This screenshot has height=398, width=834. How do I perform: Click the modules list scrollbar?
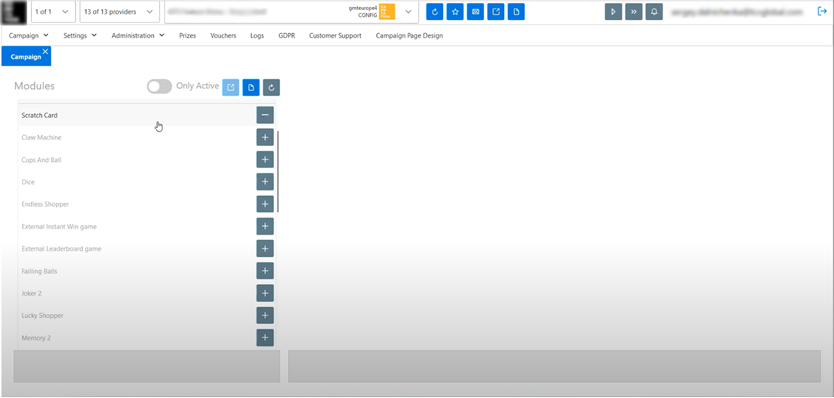[278, 171]
